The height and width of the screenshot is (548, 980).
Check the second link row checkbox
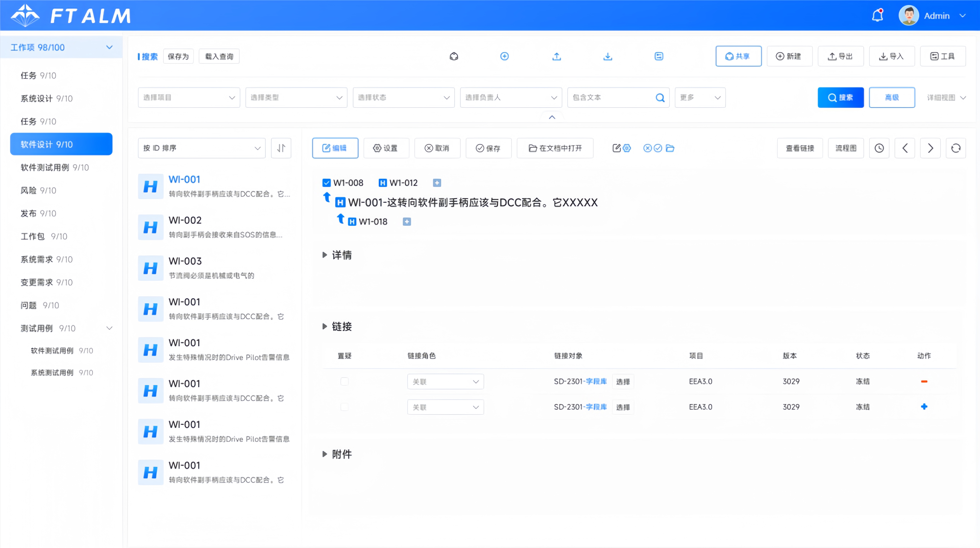[344, 407]
